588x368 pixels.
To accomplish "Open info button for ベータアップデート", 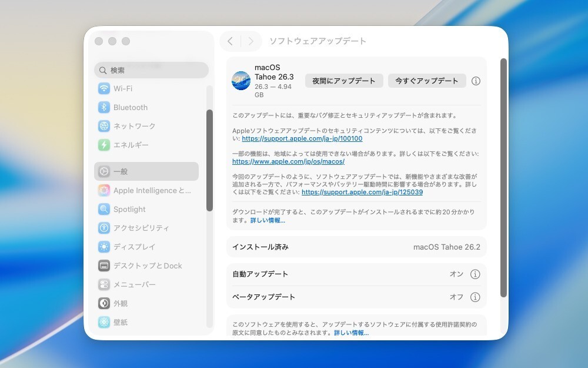I will point(475,297).
